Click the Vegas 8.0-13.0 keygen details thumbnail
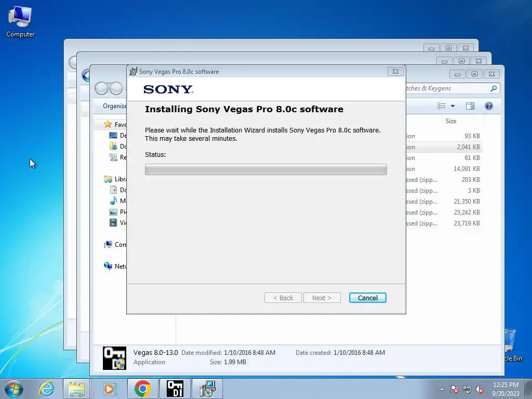Image resolution: width=532 pixels, height=399 pixels. 114,358
